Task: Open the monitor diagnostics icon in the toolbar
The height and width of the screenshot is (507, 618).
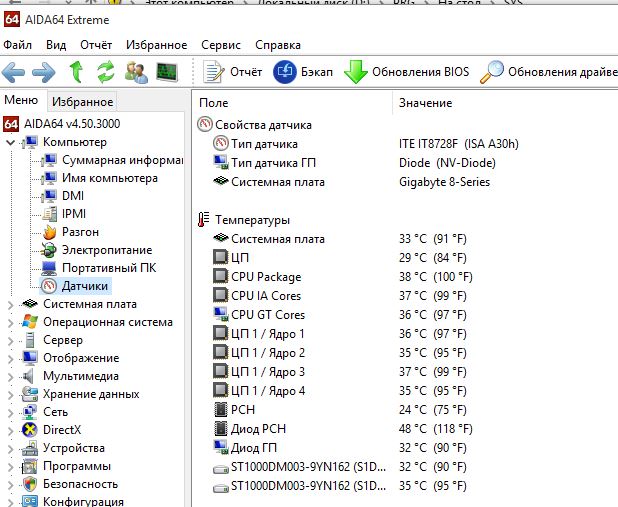Action: (x=167, y=72)
